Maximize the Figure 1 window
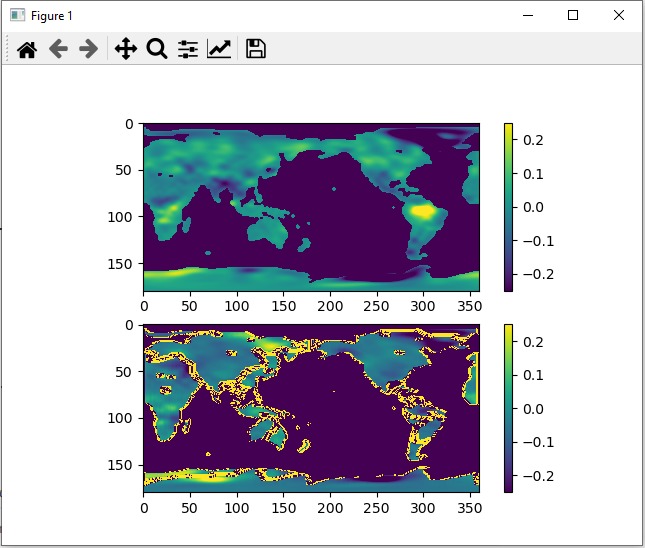Viewport: 645px width, 548px height. pyautogui.click(x=573, y=15)
